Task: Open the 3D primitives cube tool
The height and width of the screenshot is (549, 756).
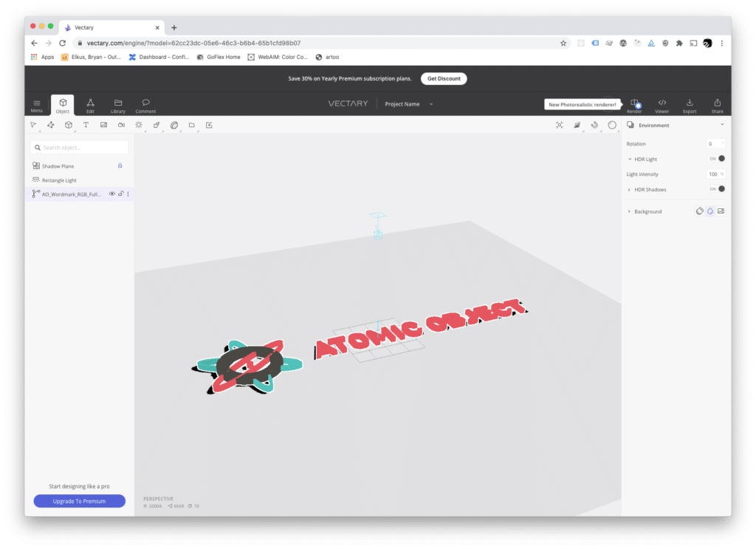Action: [x=68, y=125]
